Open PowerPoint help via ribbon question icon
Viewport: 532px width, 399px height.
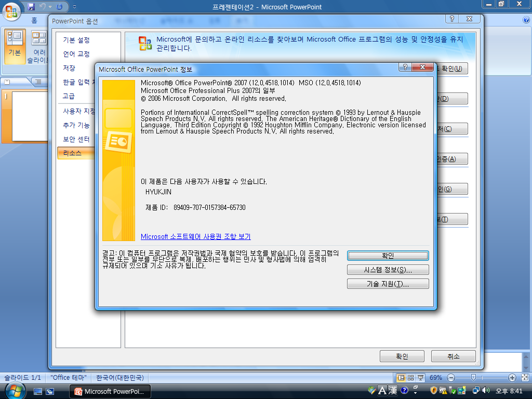(x=526, y=20)
